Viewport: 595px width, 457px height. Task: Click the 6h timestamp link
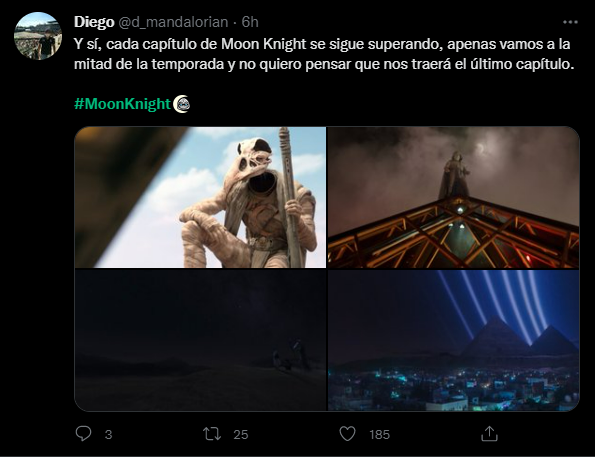pos(250,22)
